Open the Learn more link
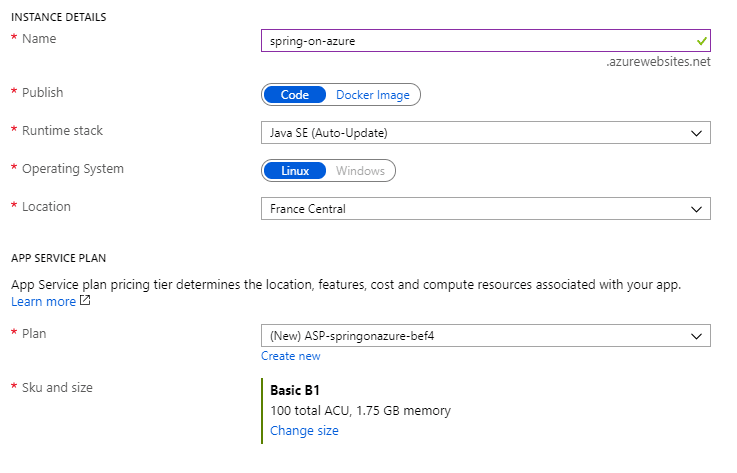This screenshot has height=473, width=737. (43, 302)
